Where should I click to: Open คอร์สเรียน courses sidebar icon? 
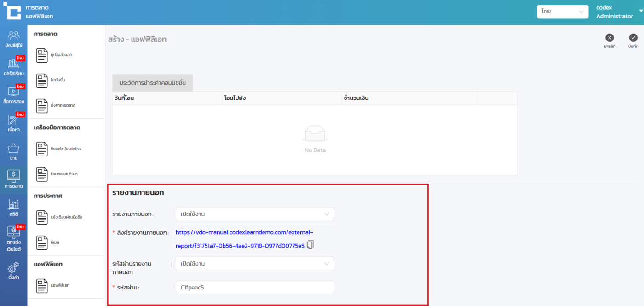coord(13,67)
